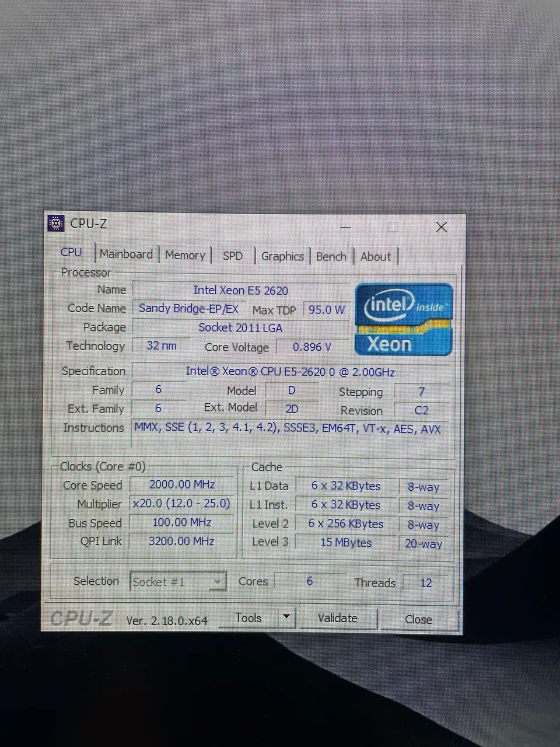Click the CPU-Z app icon in title bar
Viewport: 560px width, 747px height.
tap(56, 223)
